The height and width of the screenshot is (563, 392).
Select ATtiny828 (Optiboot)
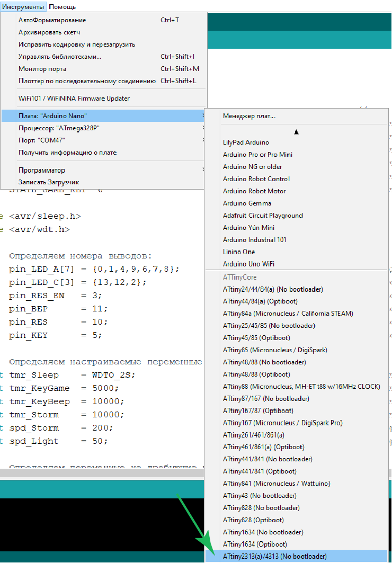click(x=297, y=520)
